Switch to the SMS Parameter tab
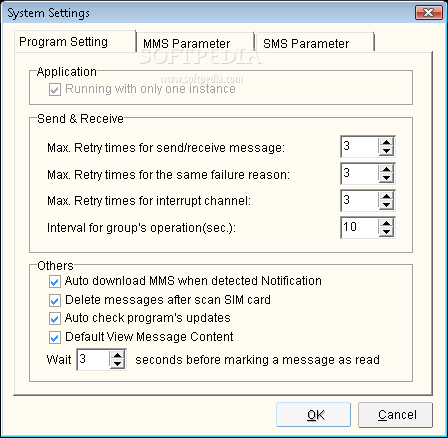Screen dimensions: 448x438 point(314,43)
